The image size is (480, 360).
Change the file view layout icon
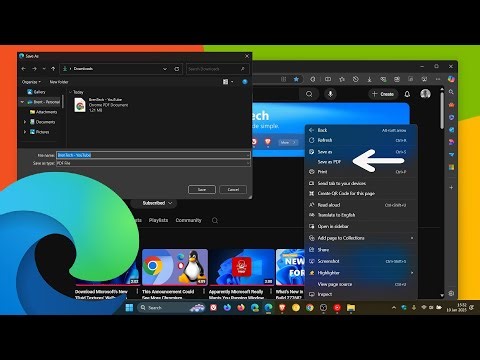coord(225,82)
